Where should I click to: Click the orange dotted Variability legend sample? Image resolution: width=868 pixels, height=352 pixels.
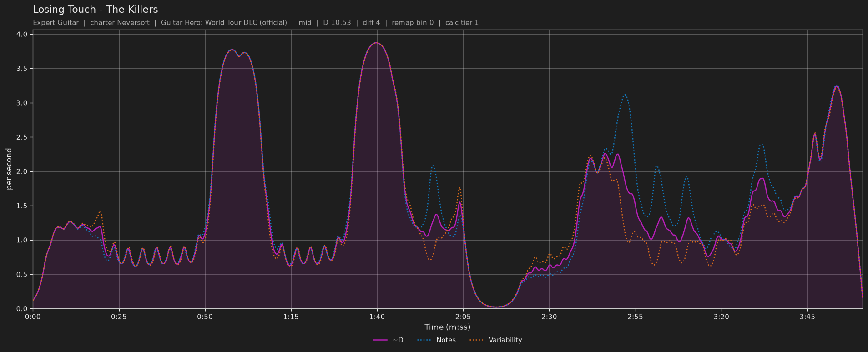[x=476, y=340]
